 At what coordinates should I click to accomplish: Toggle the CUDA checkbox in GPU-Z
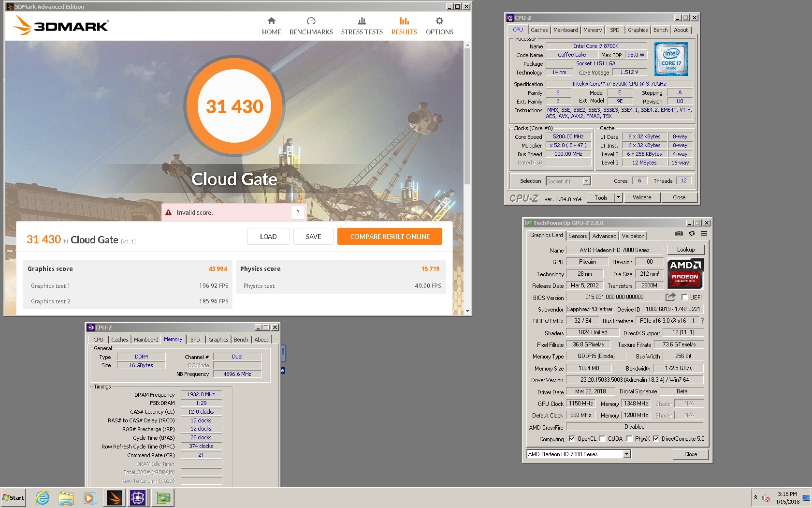pyautogui.click(x=602, y=439)
